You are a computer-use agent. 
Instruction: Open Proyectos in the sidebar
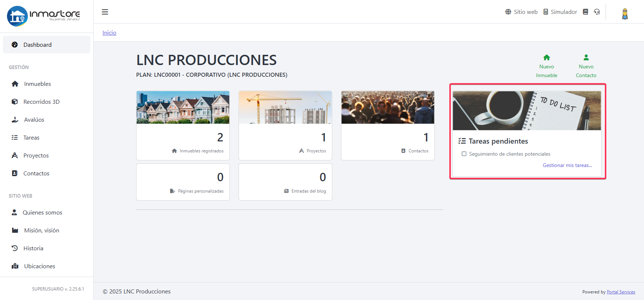(46, 155)
